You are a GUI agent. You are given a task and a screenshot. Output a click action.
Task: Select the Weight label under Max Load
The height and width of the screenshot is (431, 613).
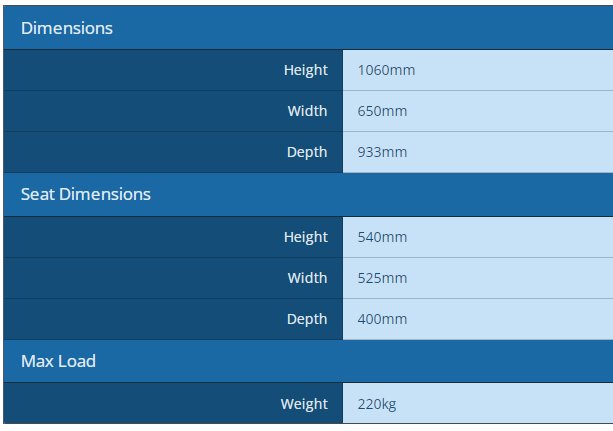pyautogui.click(x=304, y=404)
